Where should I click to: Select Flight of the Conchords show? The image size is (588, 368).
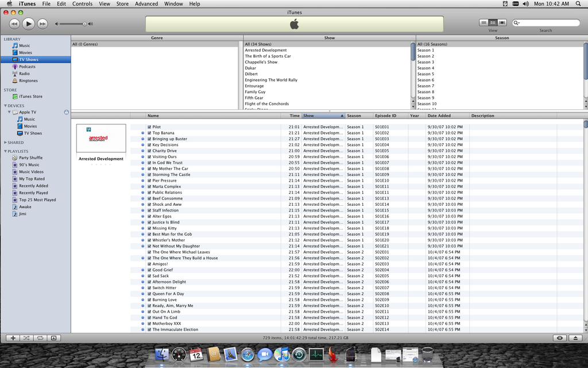click(266, 103)
